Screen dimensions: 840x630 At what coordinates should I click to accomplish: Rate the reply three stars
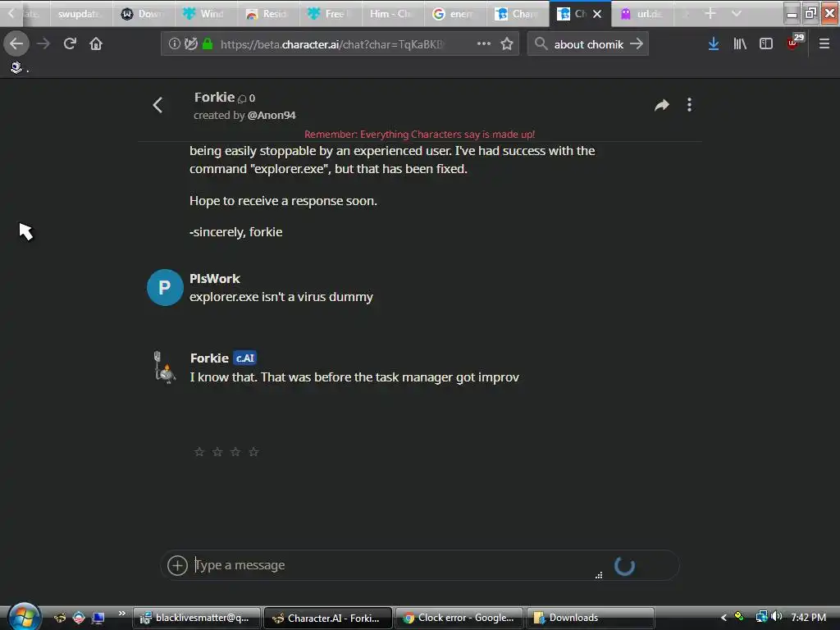235,452
